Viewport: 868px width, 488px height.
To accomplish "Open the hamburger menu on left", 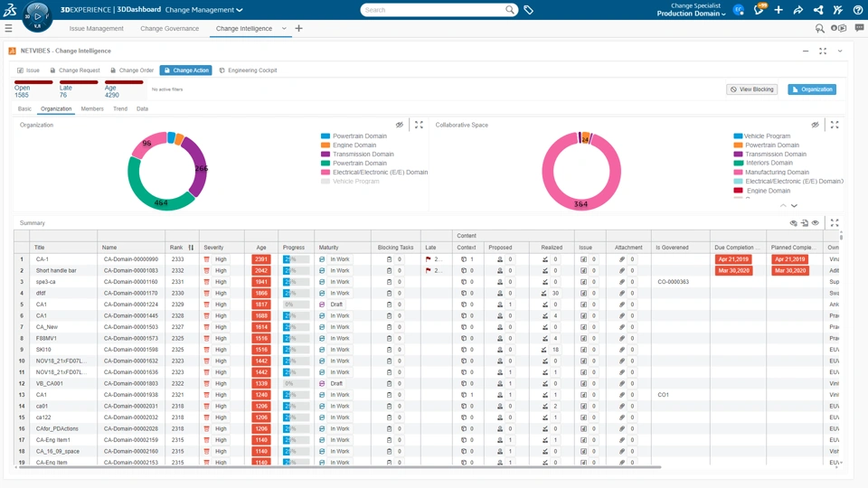I will (x=8, y=28).
